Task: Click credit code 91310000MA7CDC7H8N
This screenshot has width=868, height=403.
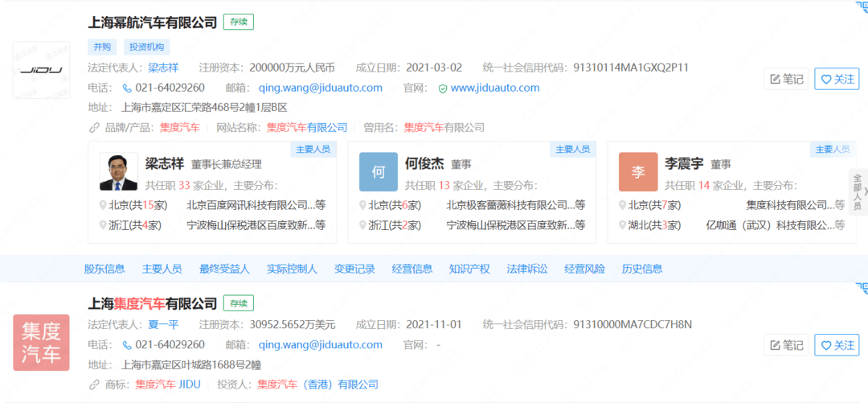Action: click(x=633, y=324)
